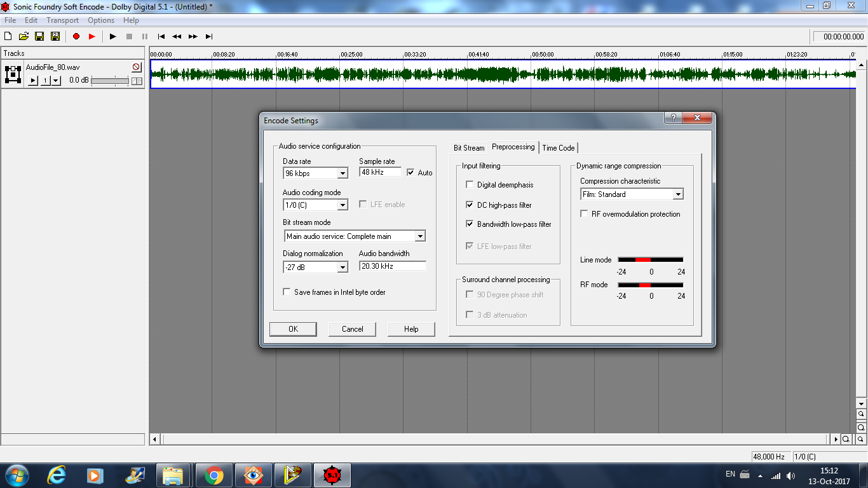
Task: Switch to the Time Code tab
Action: [x=559, y=148]
